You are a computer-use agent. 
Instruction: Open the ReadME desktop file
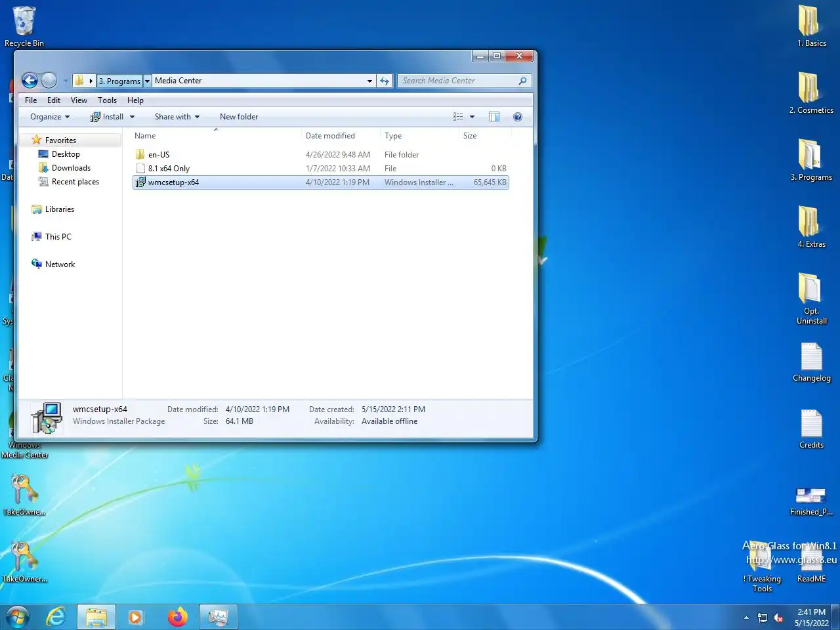pos(812,564)
